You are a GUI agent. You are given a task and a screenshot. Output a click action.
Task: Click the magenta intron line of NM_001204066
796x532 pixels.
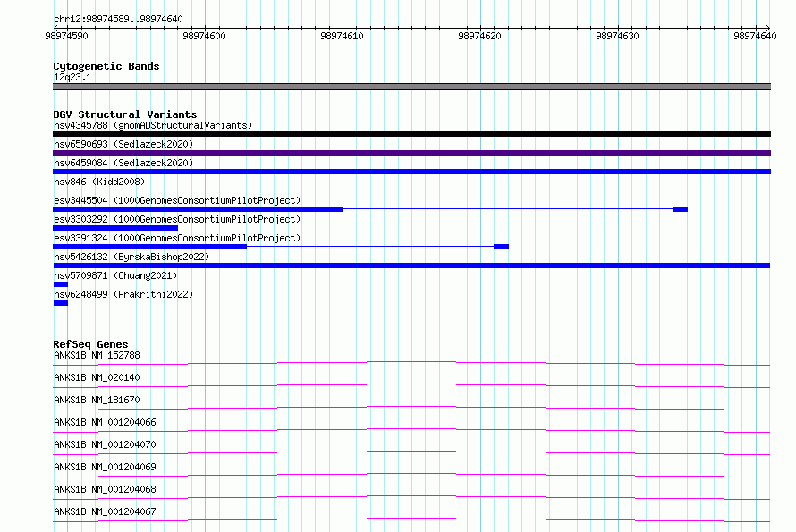coord(411,430)
